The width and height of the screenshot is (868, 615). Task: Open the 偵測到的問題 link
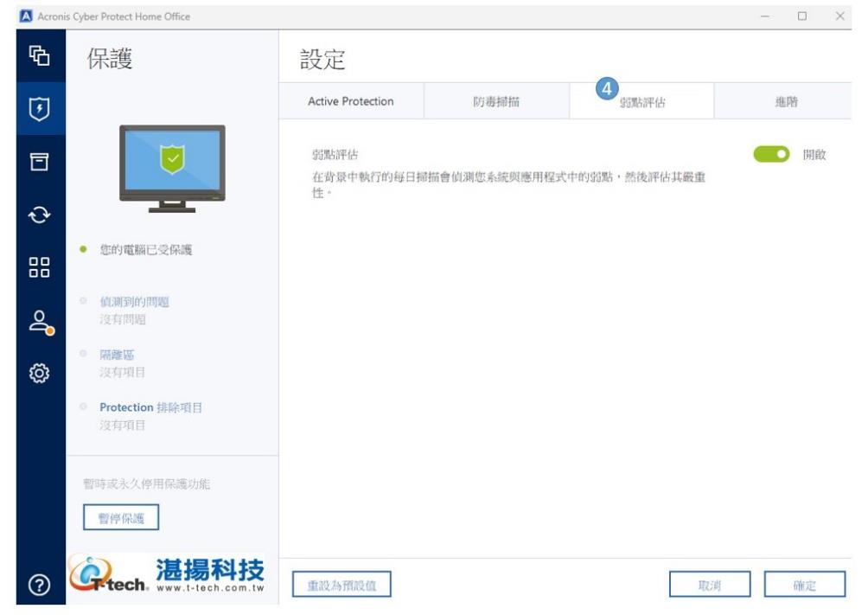[135, 302]
